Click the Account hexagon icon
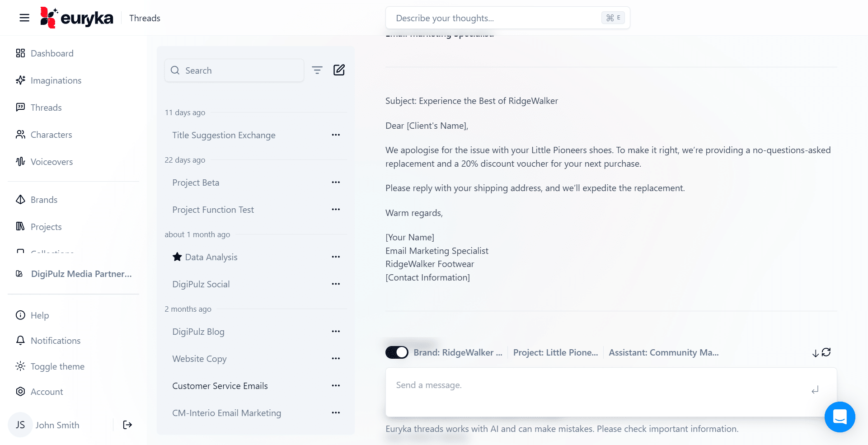The height and width of the screenshot is (445, 868). point(20,391)
